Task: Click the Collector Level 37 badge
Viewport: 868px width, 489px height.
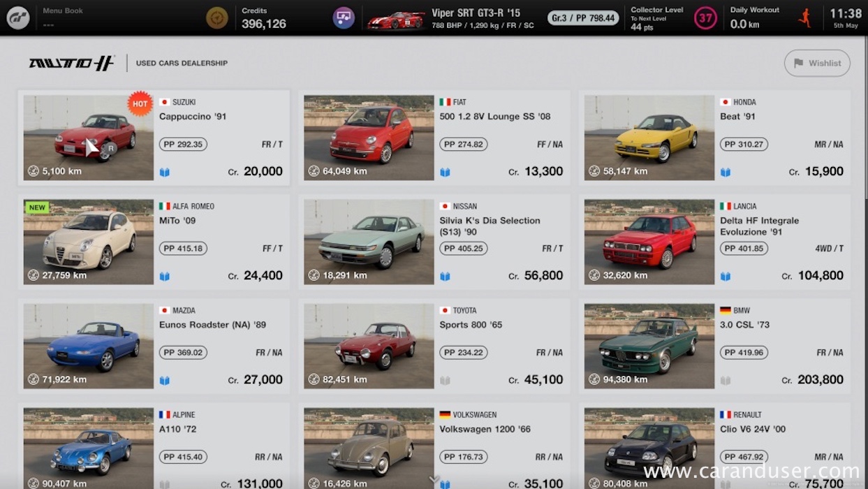Action: coord(705,17)
